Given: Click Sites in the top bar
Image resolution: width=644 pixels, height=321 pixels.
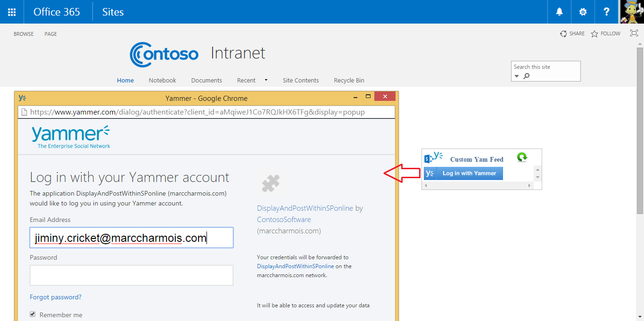Looking at the screenshot, I should click(113, 12).
